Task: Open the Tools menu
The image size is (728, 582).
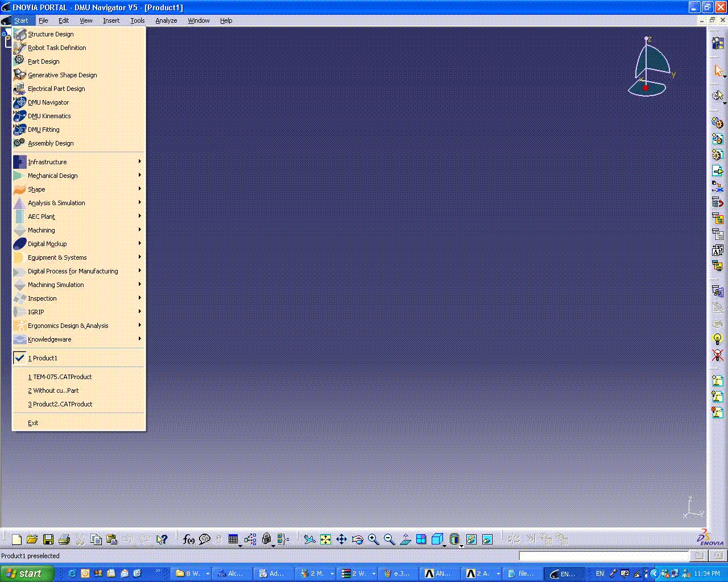Action: click(138, 20)
